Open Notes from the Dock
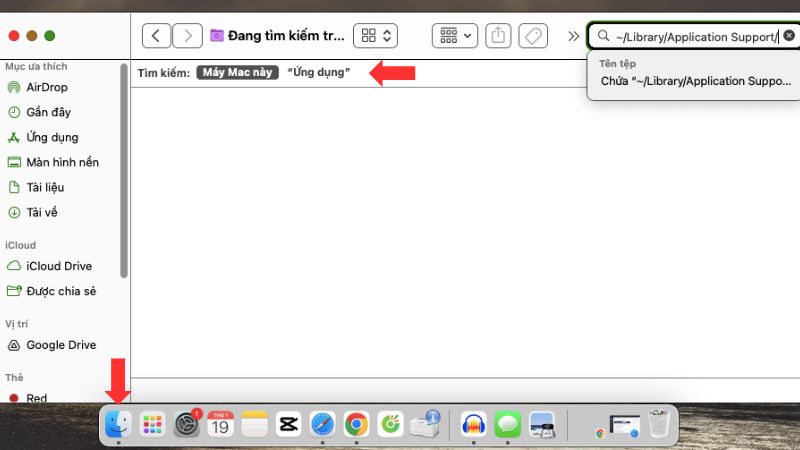The width and height of the screenshot is (800, 450). click(x=255, y=424)
